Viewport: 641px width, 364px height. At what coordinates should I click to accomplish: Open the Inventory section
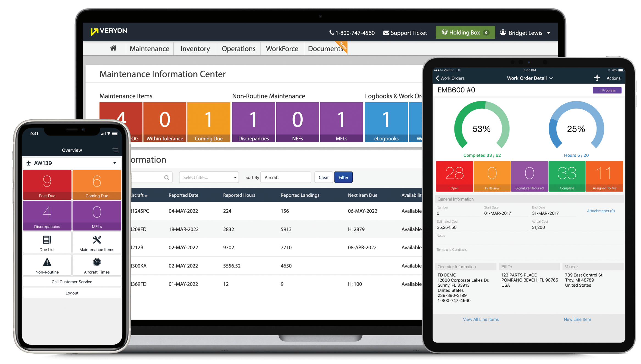tap(194, 49)
